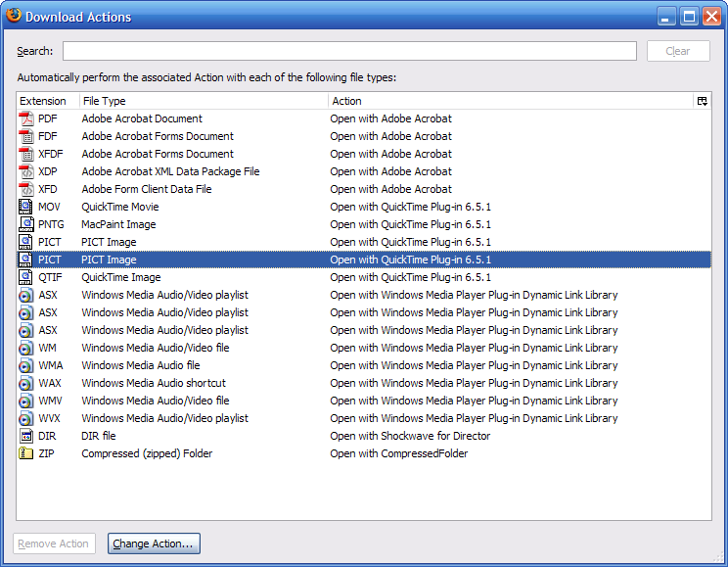Click the Change Action... button

tap(154, 543)
